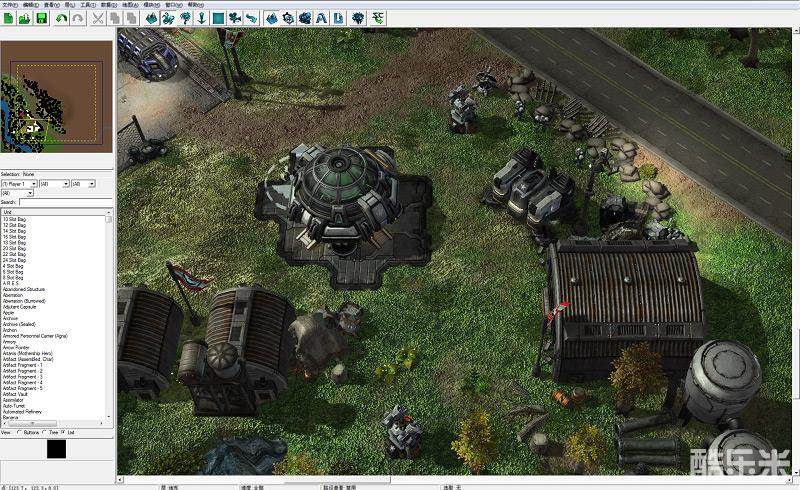Click the New document icon
The image size is (800, 490).
click(8, 18)
